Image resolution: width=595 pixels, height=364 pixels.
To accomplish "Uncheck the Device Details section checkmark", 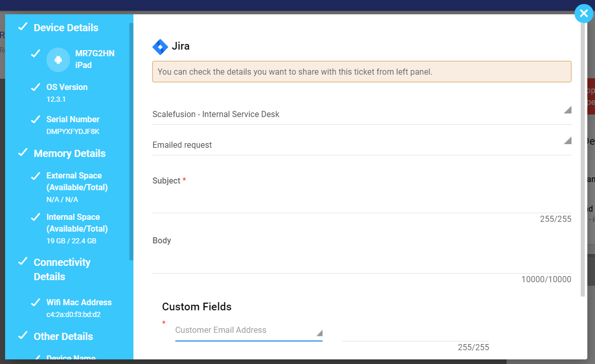I will pyautogui.click(x=22, y=27).
